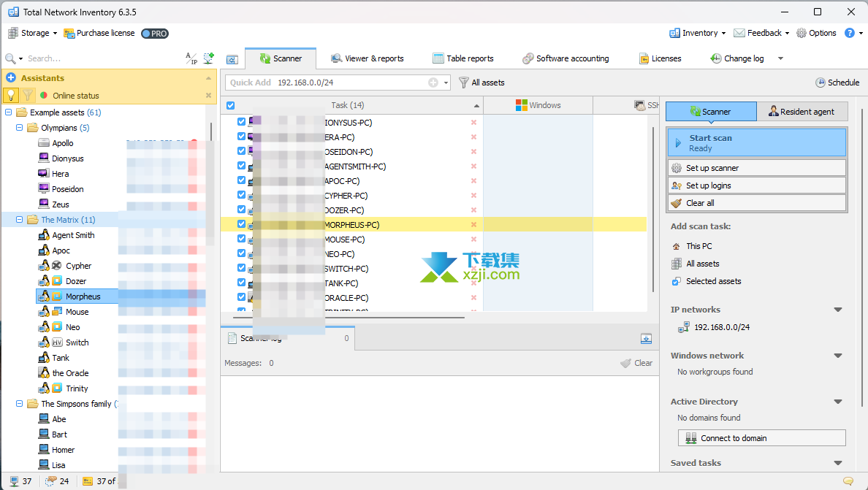
Task: Collapse The Matrix group
Action: point(20,220)
